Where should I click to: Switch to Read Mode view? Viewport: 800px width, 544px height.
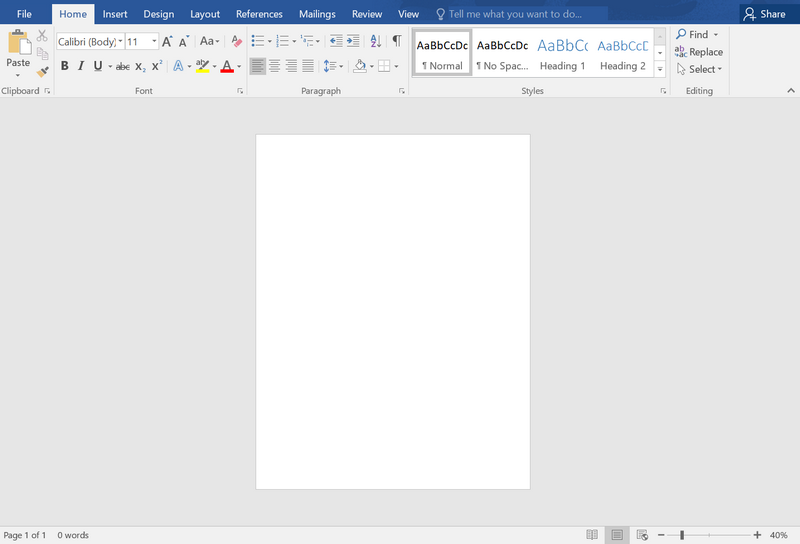592,535
